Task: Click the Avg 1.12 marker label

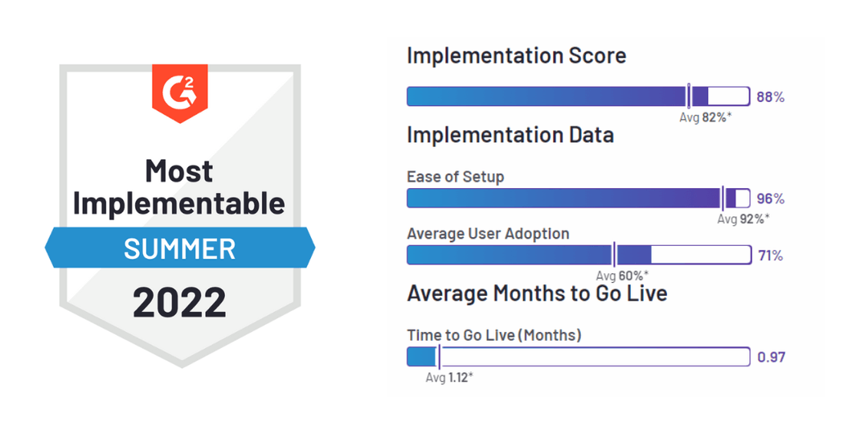Action: point(450,378)
